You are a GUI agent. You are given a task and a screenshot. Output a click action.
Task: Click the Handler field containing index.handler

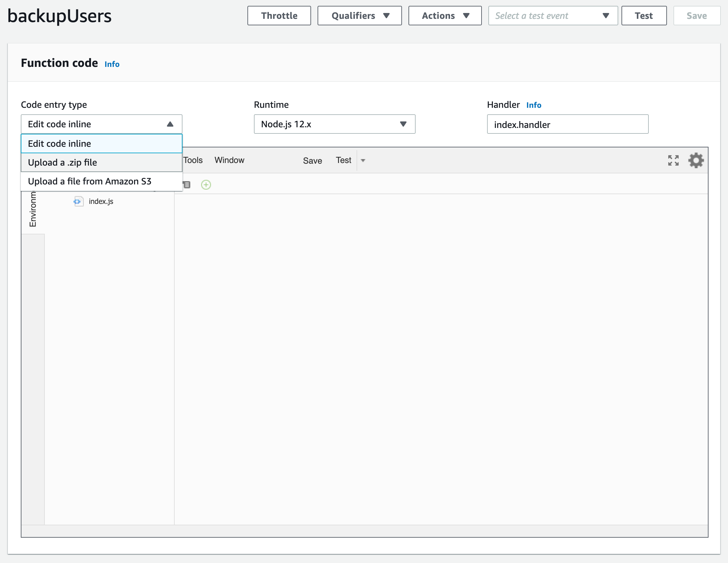point(568,124)
